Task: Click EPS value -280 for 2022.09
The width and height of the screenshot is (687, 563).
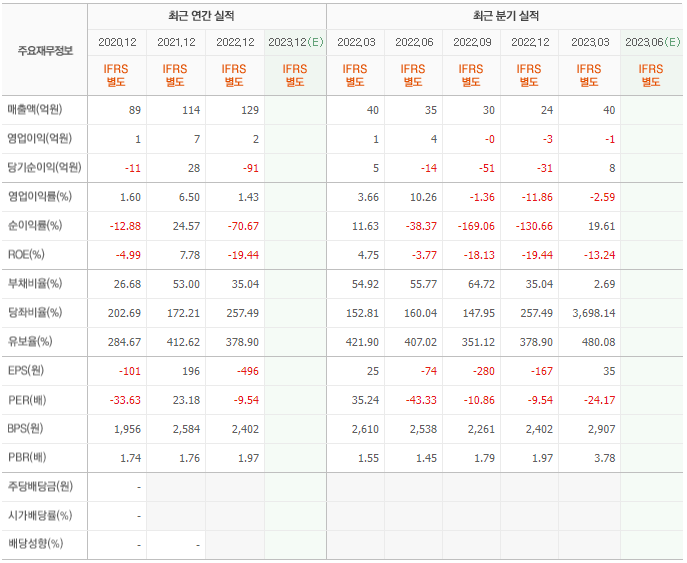Action: [x=484, y=371]
